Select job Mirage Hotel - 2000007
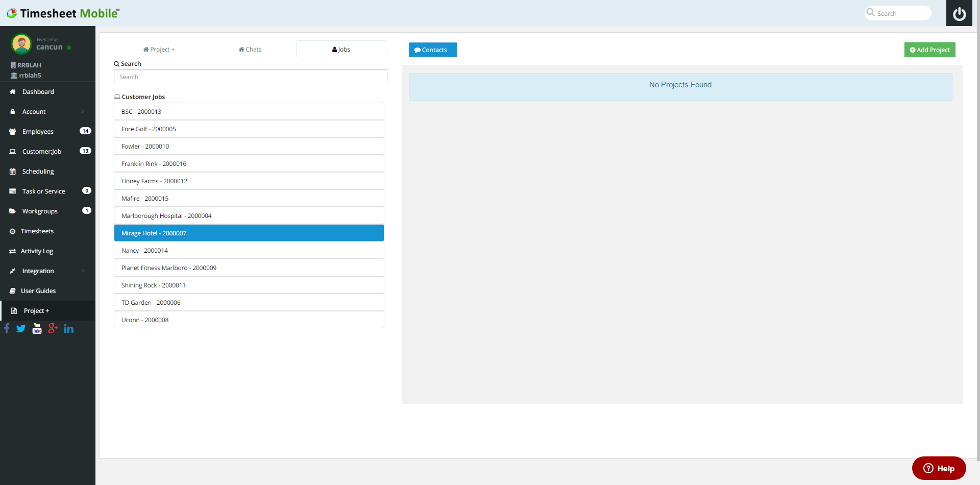Image resolution: width=980 pixels, height=485 pixels. click(249, 233)
